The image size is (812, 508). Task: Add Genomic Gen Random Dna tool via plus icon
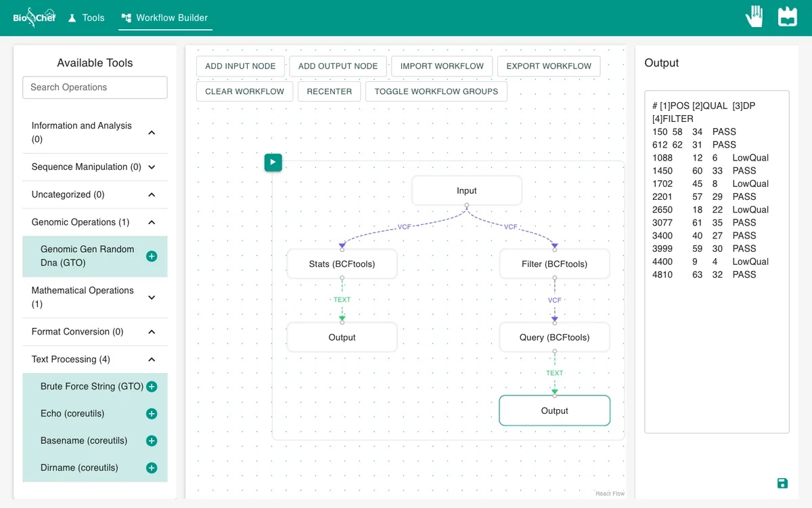click(x=152, y=256)
